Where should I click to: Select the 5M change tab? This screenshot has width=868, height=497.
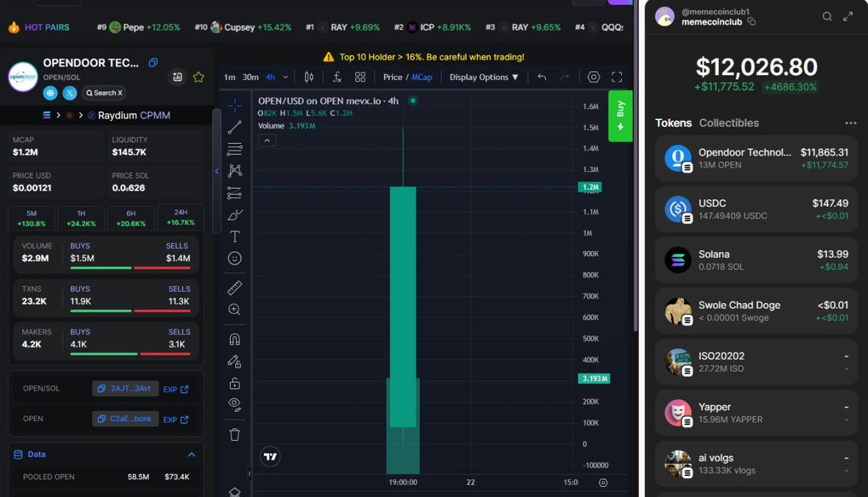coord(31,218)
